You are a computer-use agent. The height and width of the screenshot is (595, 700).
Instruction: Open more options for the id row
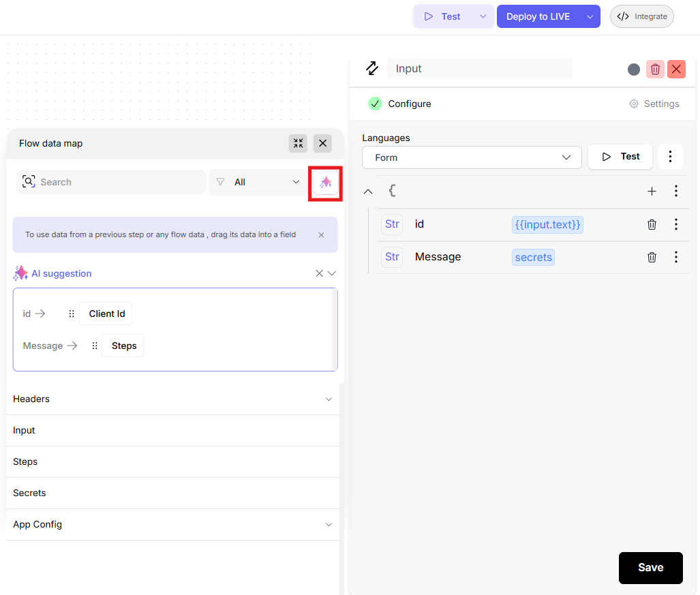coord(675,224)
